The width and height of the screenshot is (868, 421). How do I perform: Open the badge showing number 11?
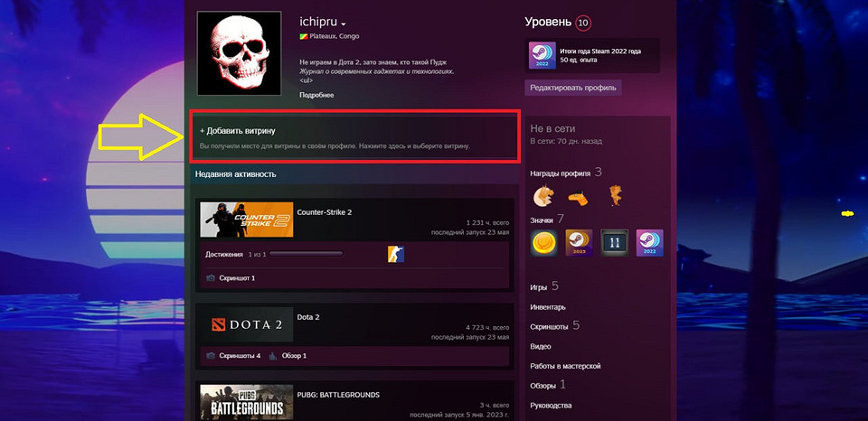pyautogui.click(x=614, y=242)
